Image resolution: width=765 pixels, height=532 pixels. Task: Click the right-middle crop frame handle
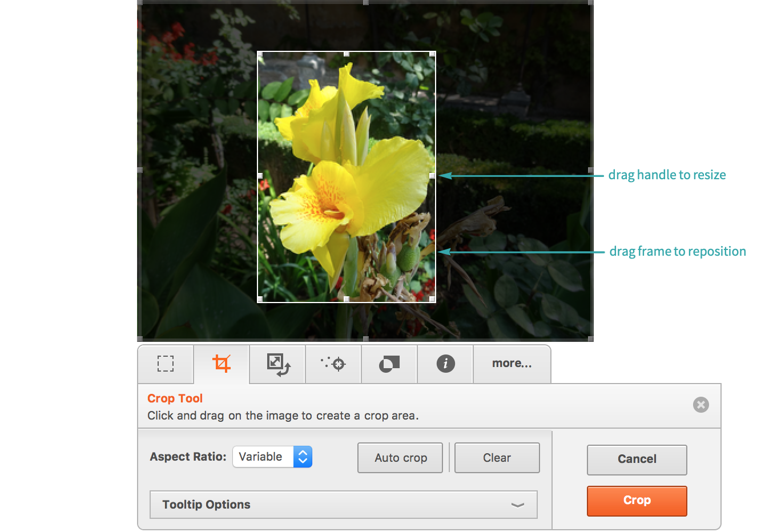pos(432,176)
